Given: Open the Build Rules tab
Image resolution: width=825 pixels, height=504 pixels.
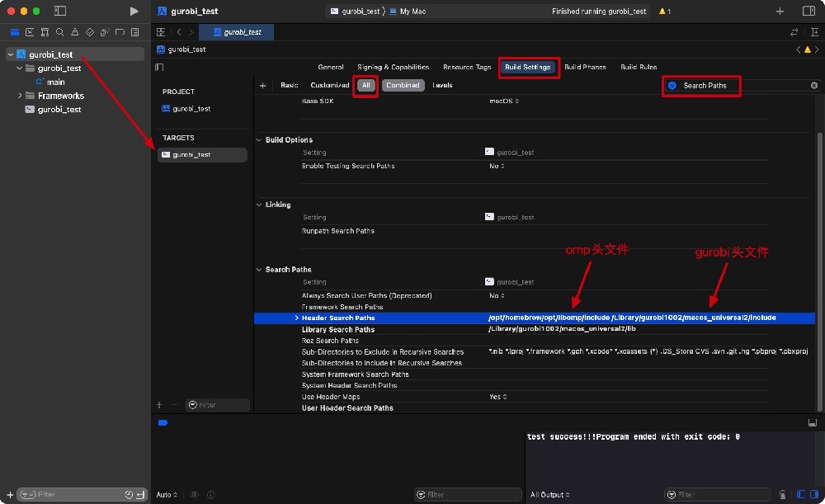Looking at the screenshot, I should (x=639, y=67).
